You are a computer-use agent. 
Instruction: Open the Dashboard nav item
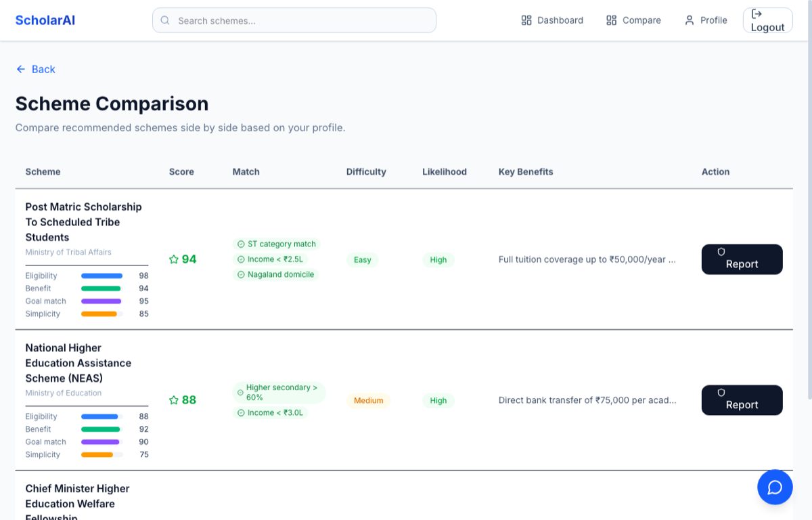(x=552, y=20)
